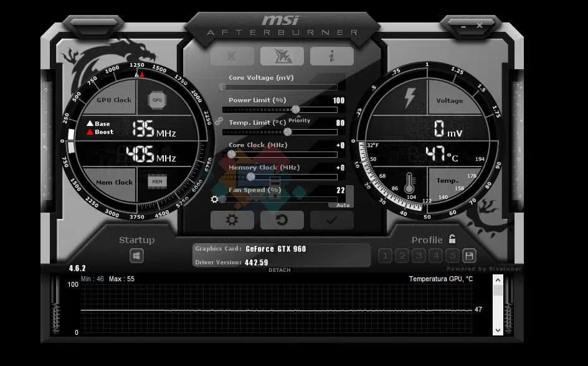Click the DETACH monitor button
The height and width of the screenshot is (366, 588).
pos(280,270)
